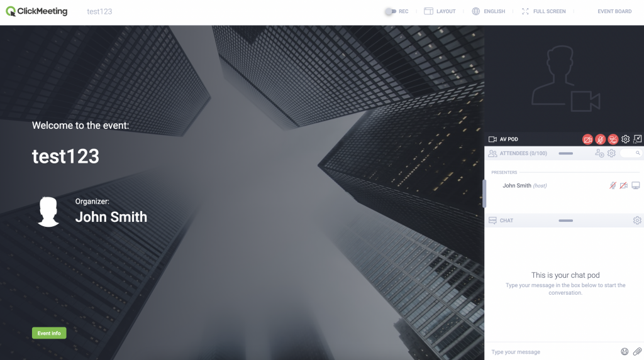
Task: Open AV pod settings gear
Action: pyautogui.click(x=625, y=139)
